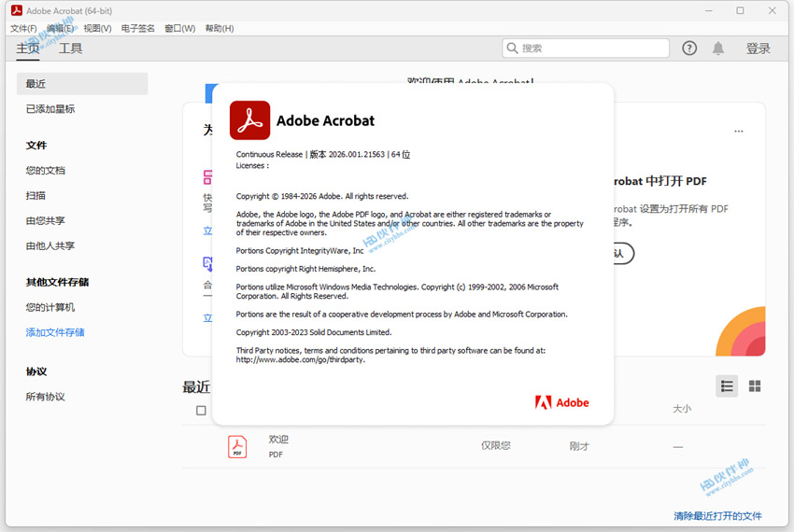The image size is (794, 532).
Task: Open 所有协议 in the sidebar
Action: (x=46, y=397)
